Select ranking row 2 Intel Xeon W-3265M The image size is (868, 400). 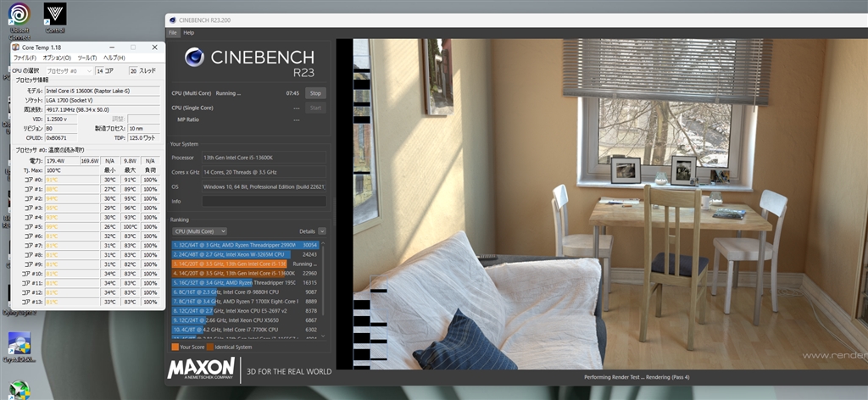click(245, 254)
